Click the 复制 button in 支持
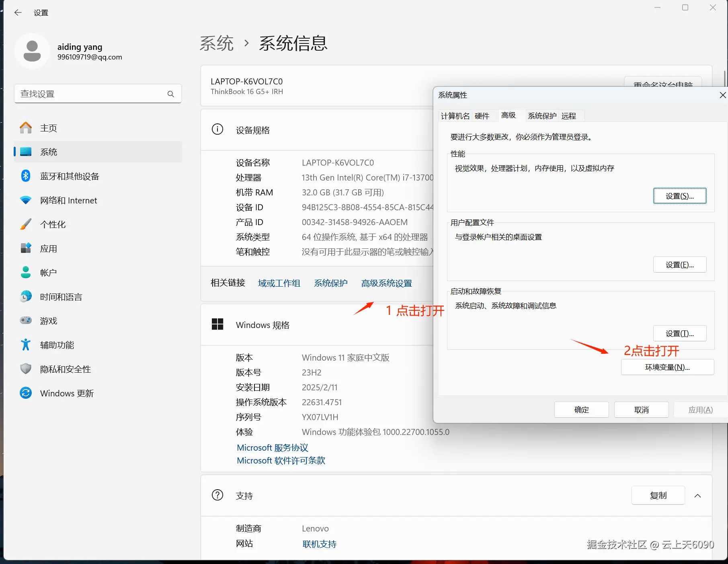 658,496
